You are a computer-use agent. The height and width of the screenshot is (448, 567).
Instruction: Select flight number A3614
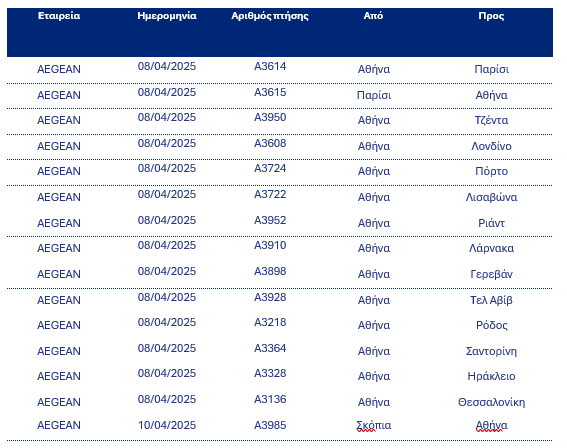coord(270,66)
